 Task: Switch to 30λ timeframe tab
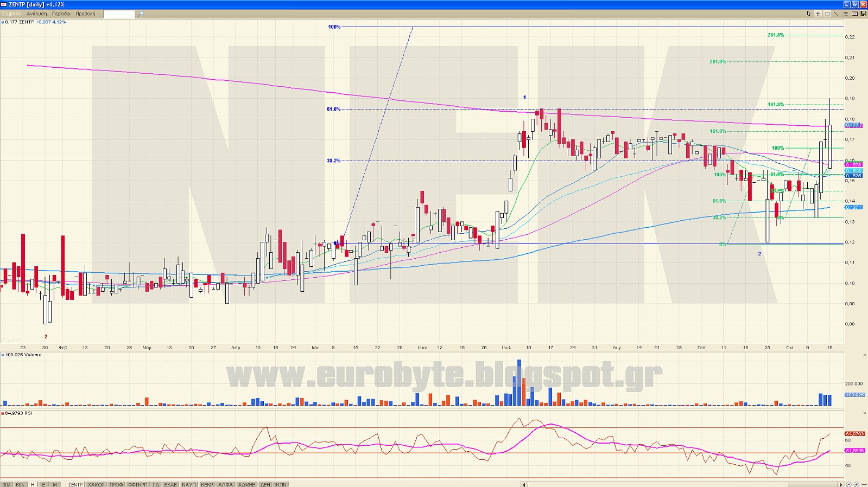[x=7, y=484]
